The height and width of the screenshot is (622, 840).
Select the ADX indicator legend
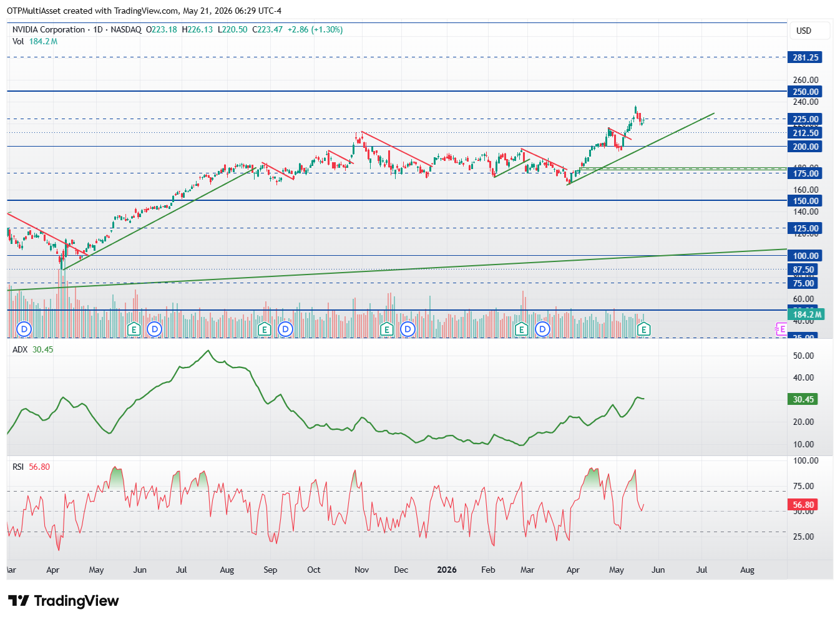pyautogui.click(x=33, y=349)
